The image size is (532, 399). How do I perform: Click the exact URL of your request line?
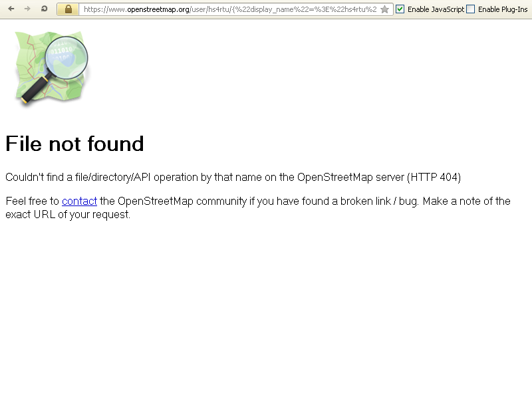pos(68,214)
